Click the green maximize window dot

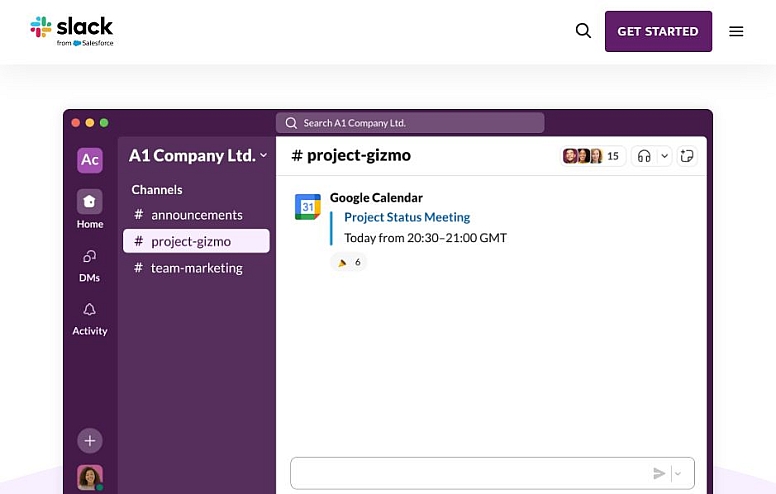[104, 123]
